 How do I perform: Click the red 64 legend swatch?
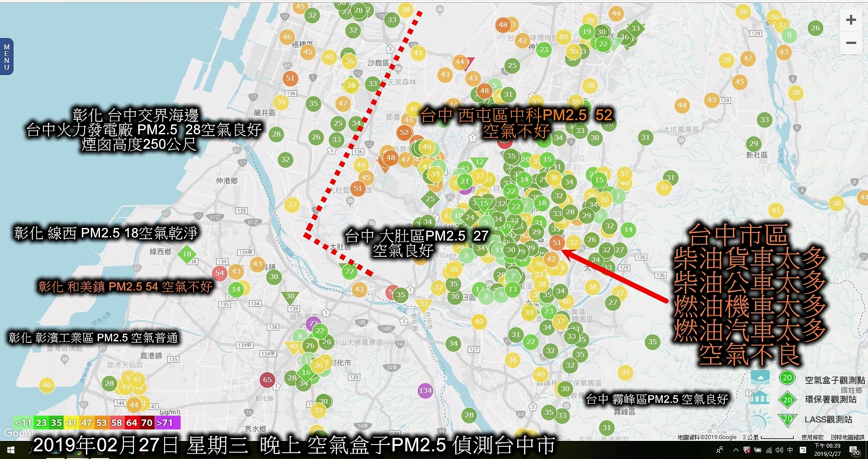(x=132, y=423)
